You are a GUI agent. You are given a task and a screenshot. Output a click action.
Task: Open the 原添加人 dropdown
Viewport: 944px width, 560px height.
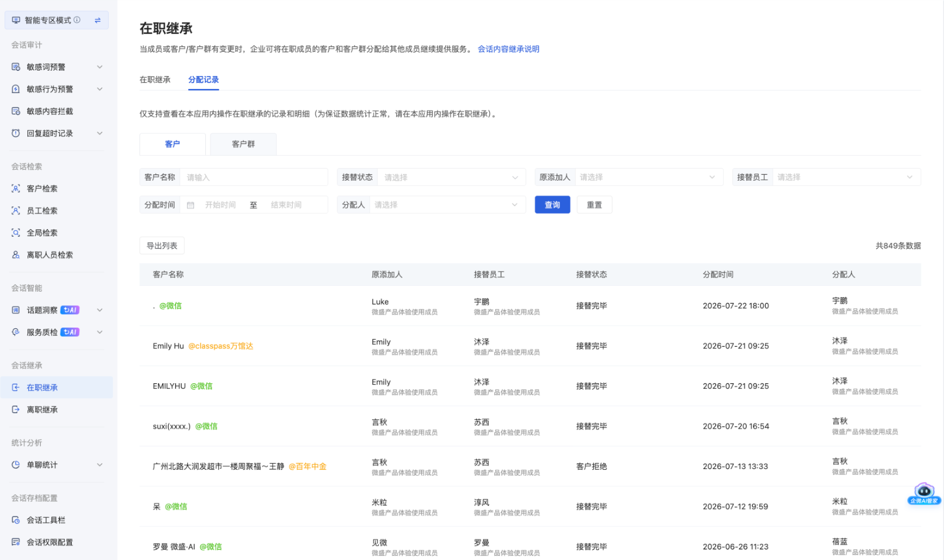click(x=649, y=177)
